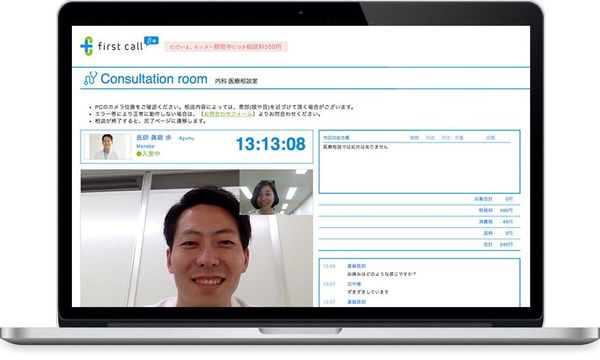Screen dimensions: 600x360
Task: Click the green 入室中 status dot
Action: tap(139, 154)
